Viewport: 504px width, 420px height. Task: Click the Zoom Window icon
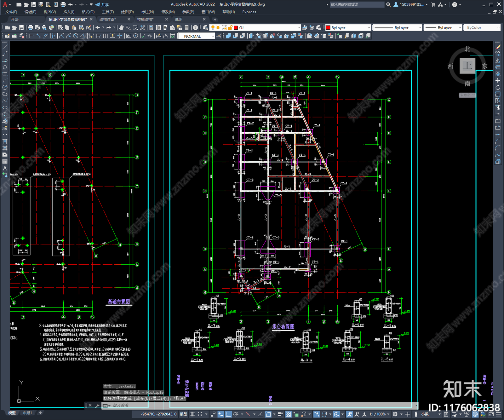point(135,28)
